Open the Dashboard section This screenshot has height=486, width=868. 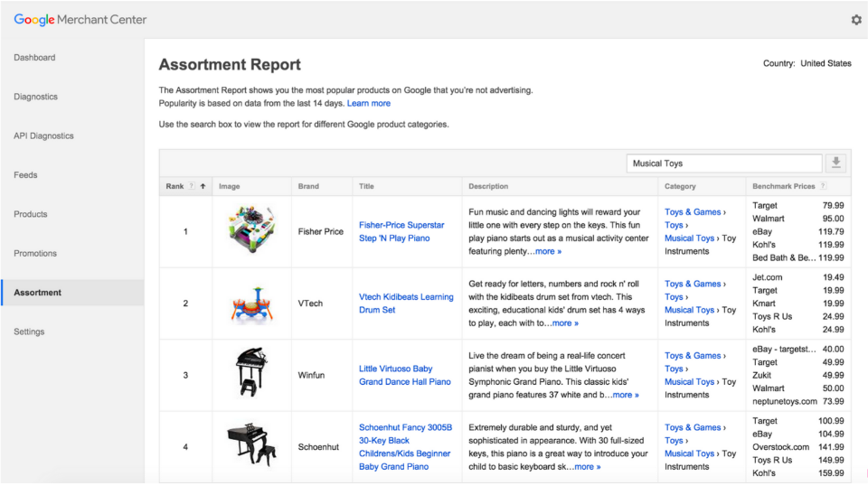pos(34,58)
